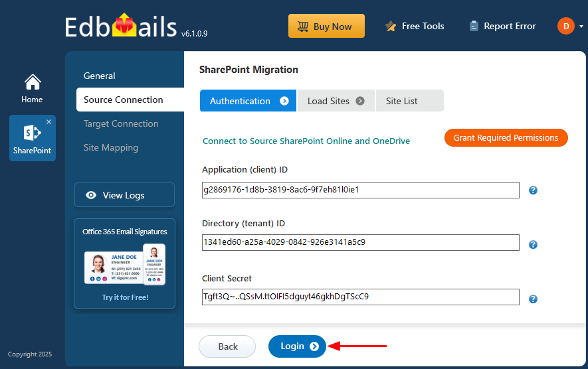The height and width of the screenshot is (369, 588).
Task: Click Connect to Source SharePoint Online text
Action: pos(306,141)
